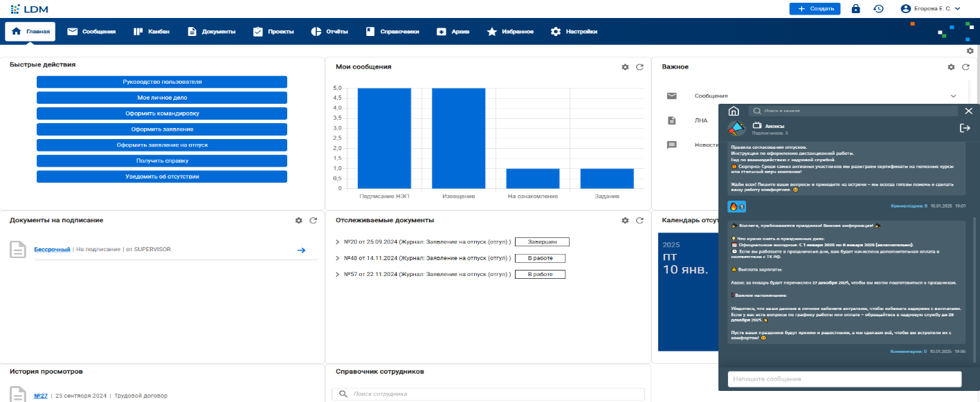Open the history clock icon
The width and height of the screenshot is (980, 402).
pos(878,9)
